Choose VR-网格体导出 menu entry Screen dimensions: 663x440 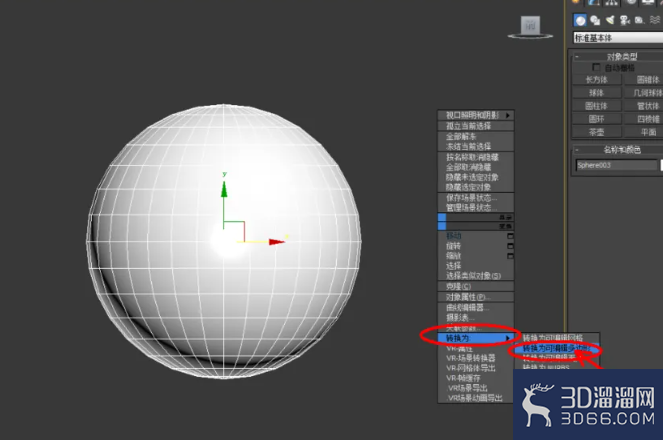click(x=476, y=368)
